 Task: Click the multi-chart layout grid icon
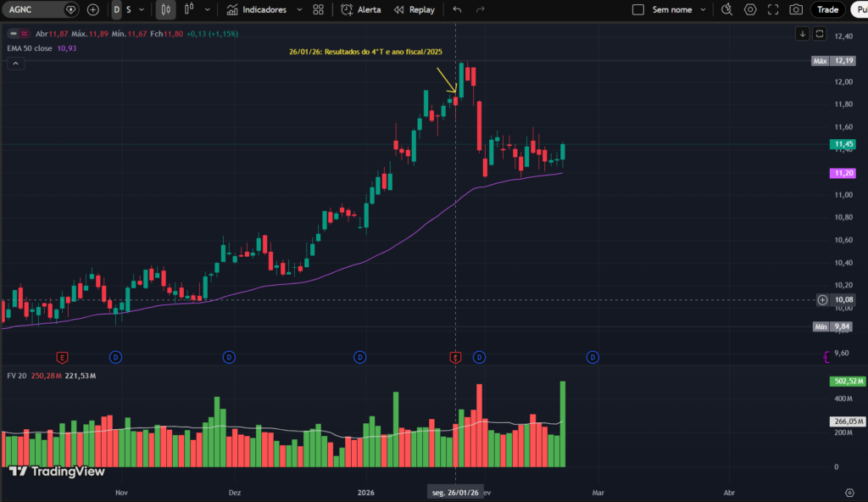coord(318,9)
